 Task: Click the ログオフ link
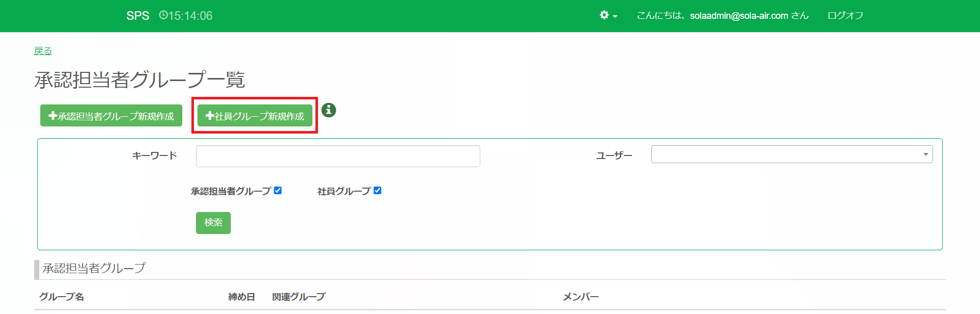click(x=845, y=16)
